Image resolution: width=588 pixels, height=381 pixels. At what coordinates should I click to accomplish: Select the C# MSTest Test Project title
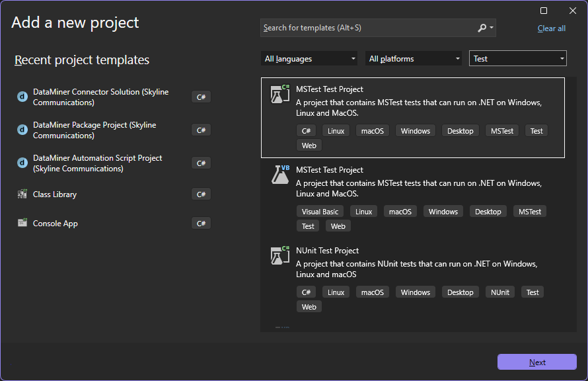(x=329, y=89)
